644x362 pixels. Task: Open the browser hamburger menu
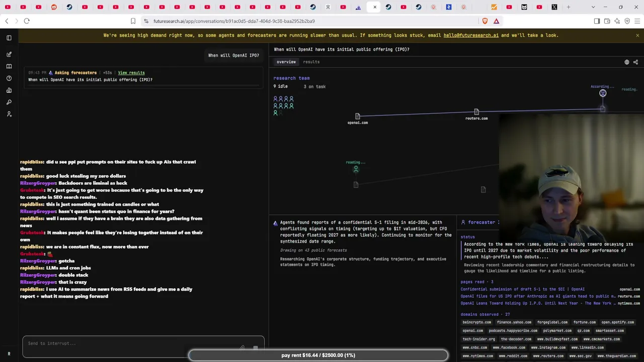pos(637,21)
